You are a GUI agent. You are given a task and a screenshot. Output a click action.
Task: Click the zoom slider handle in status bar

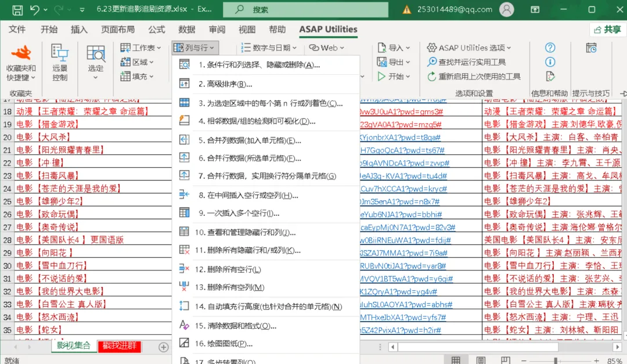556,361
